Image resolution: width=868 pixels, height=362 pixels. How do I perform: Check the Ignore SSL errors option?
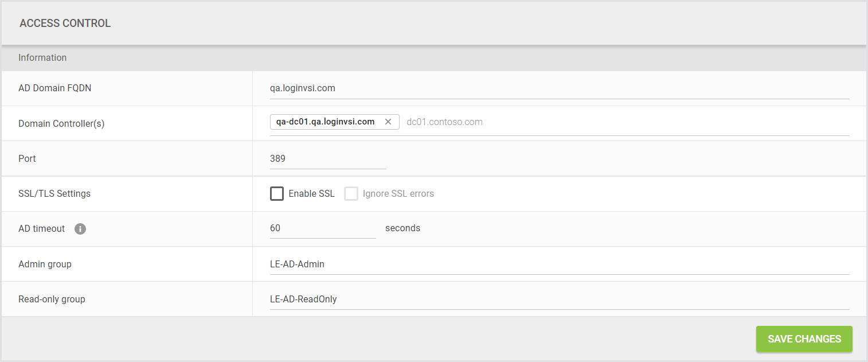(351, 193)
